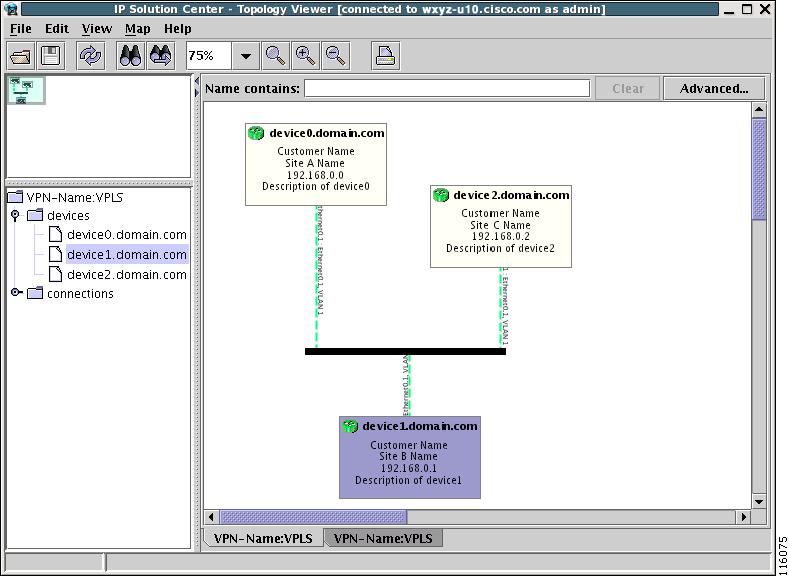This screenshot has width=789, height=576.
Task: Click the Find Next binoculars icon
Action: (x=161, y=56)
